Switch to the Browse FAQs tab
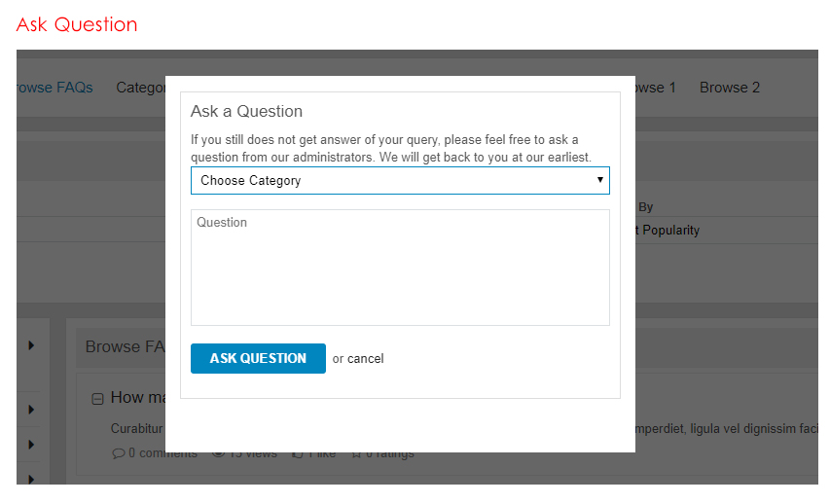The height and width of the screenshot is (504, 830). [x=54, y=88]
